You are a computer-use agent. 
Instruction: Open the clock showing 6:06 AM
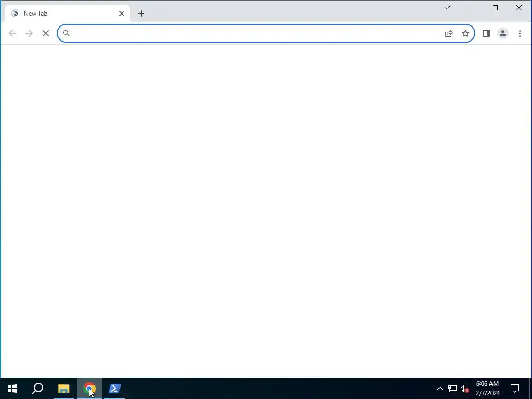(x=487, y=389)
